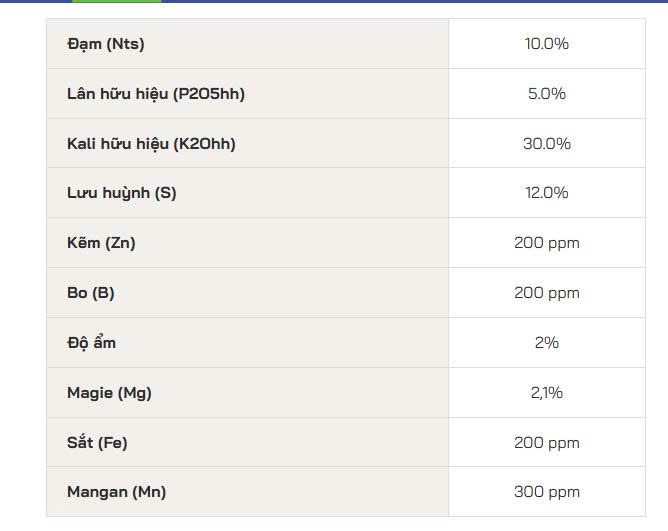The image size is (668, 531).
Task: Click the 200 ppm value for Sắt
Action: pyautogui.click(x=547, y=443)
